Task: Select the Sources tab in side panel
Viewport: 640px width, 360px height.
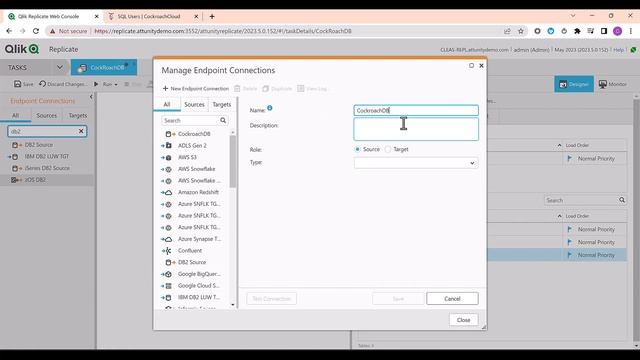Action: pos(47,116)
